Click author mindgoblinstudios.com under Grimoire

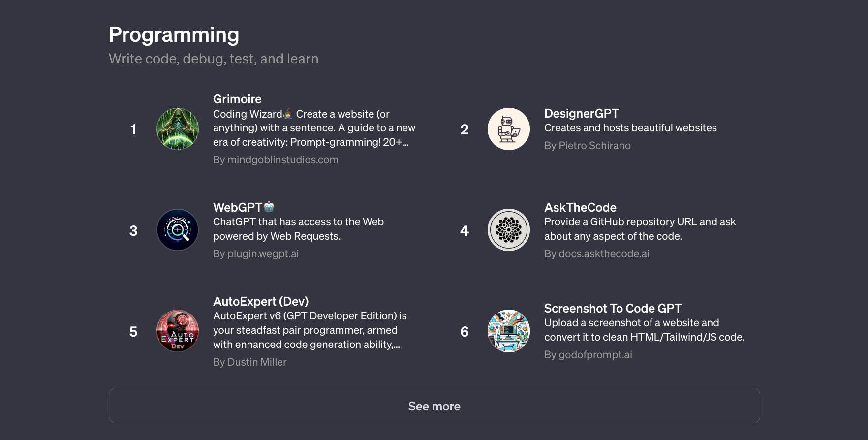(276, 160)
